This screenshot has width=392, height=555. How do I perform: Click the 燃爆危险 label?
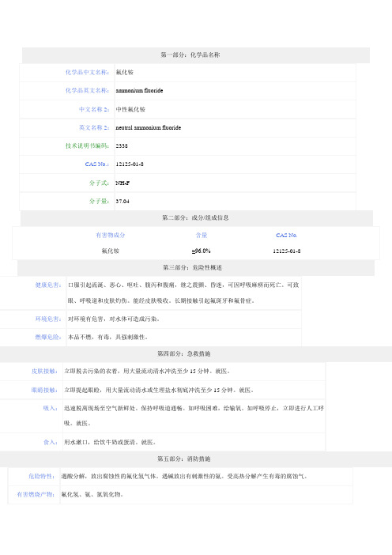[x=48, y=337]
